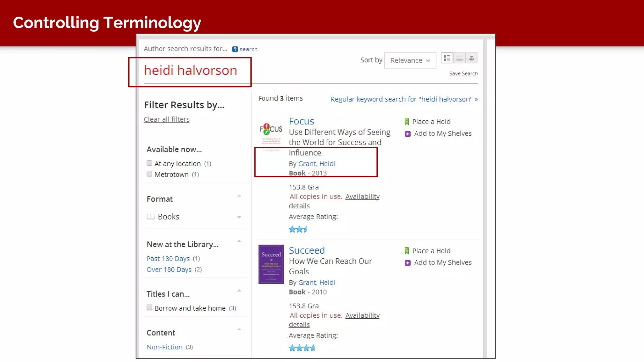Collapse the Format filter section
The height and width of the screenshot is (362, 644).
[x=239, y=196]
